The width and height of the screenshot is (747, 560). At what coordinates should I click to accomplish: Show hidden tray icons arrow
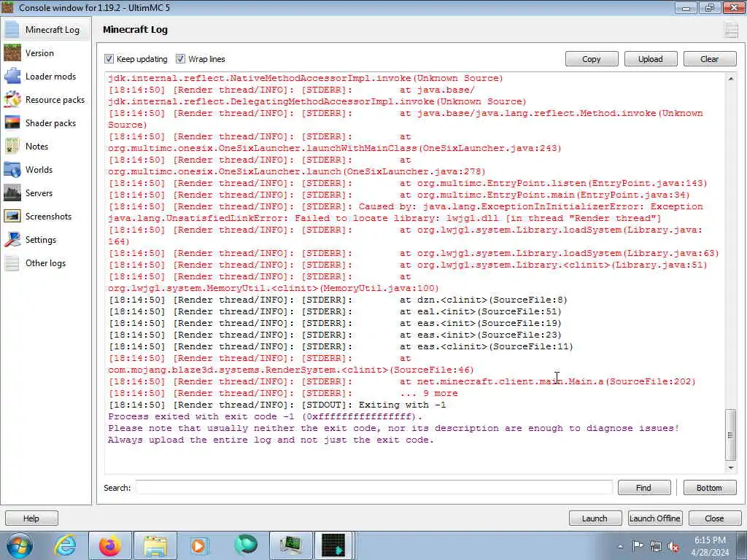click(620, 546)
